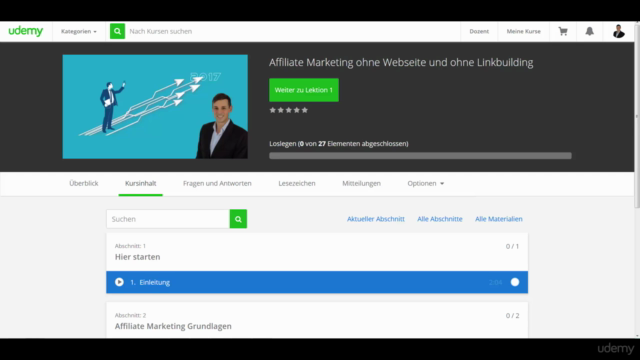Go to Meine Kurse
Image resolution: width=640 pixels, height=360 pixels.
tap(524, 31)
